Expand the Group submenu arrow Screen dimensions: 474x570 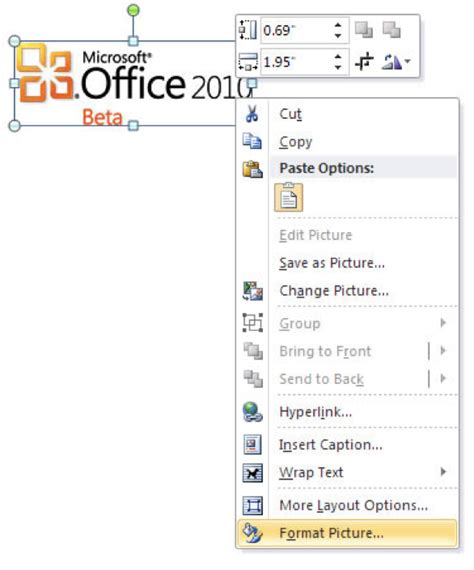pyautogui.click(x=443, y=322)
